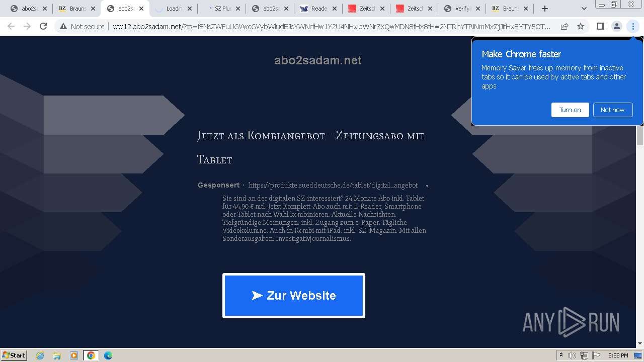
Task: Open the Not secure site info
Action: [x=82, y=26]
